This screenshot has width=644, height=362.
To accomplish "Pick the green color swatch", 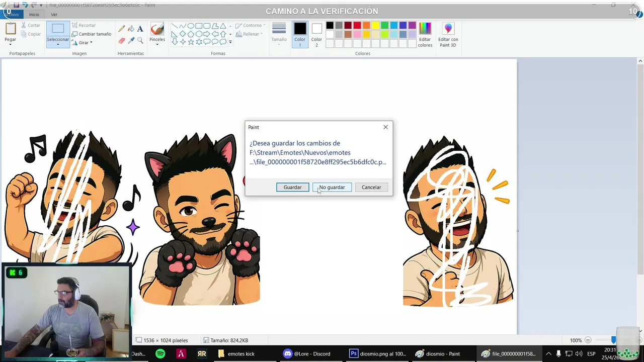I will pyautogui.click(x=385, y=26).
